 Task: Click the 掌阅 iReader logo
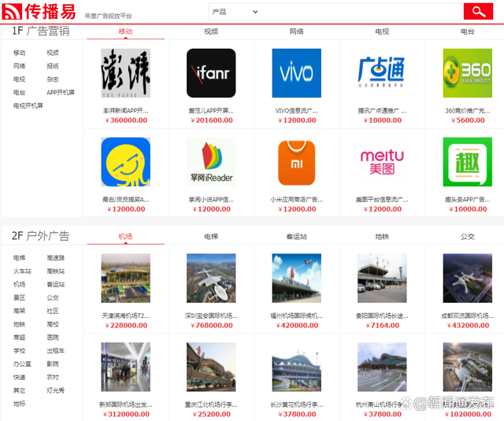(211, 162)
